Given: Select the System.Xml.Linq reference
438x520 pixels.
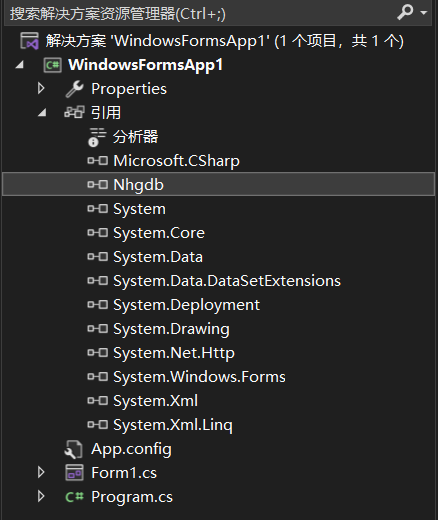Looking at the screenshot, I should [x=173, y=425].
